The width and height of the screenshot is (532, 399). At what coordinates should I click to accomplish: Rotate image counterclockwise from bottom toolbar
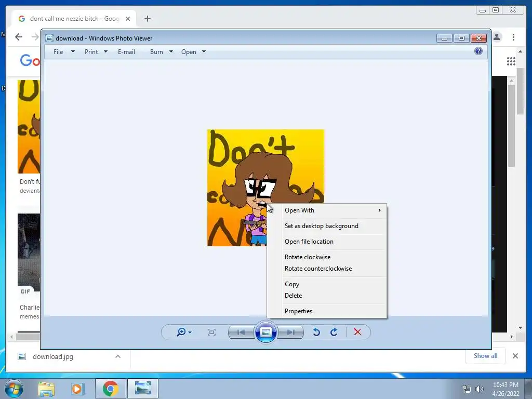pos(316,332)
